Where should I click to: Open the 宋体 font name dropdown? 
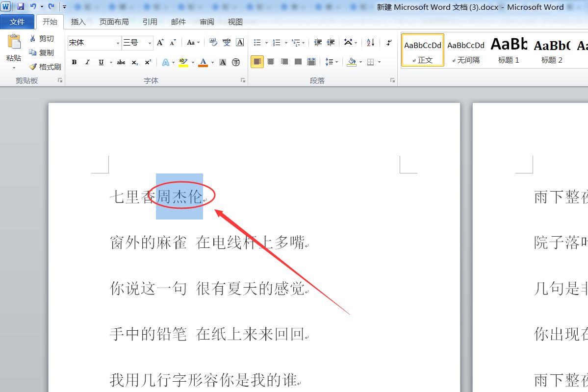pos(118,43)
